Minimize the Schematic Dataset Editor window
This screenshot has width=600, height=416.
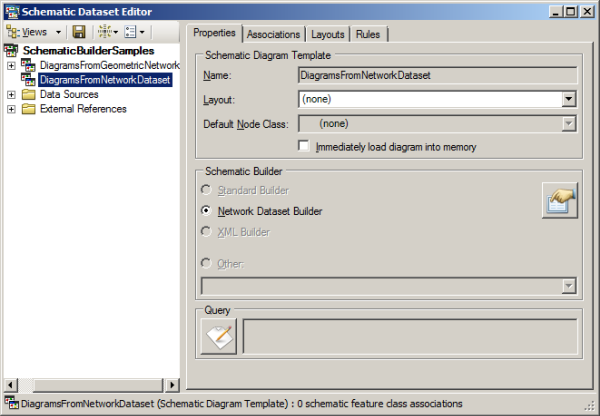pos(556,12)
